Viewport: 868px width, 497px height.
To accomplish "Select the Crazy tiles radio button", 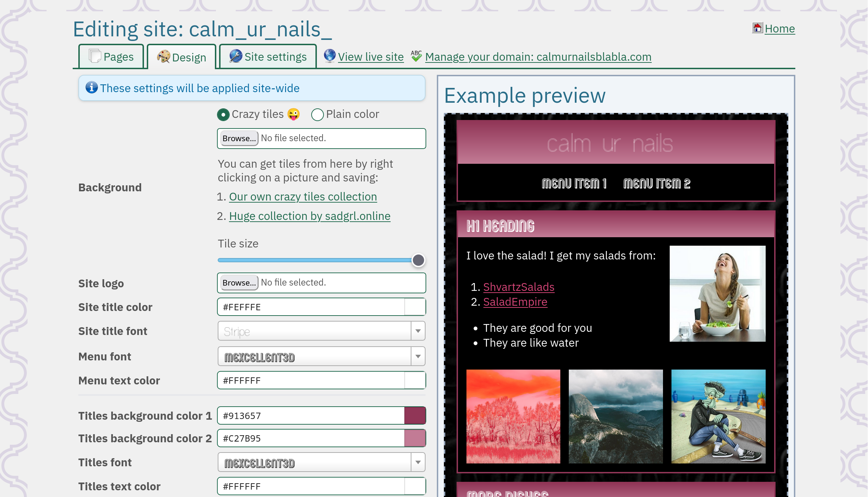I will tap(223, 115).
